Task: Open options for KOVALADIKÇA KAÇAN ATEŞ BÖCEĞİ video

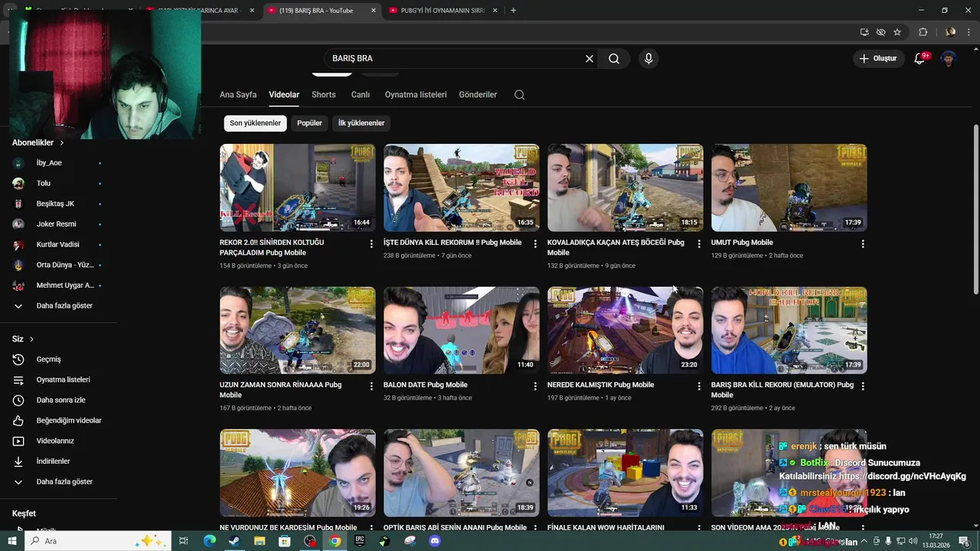Action: point(698,243)
